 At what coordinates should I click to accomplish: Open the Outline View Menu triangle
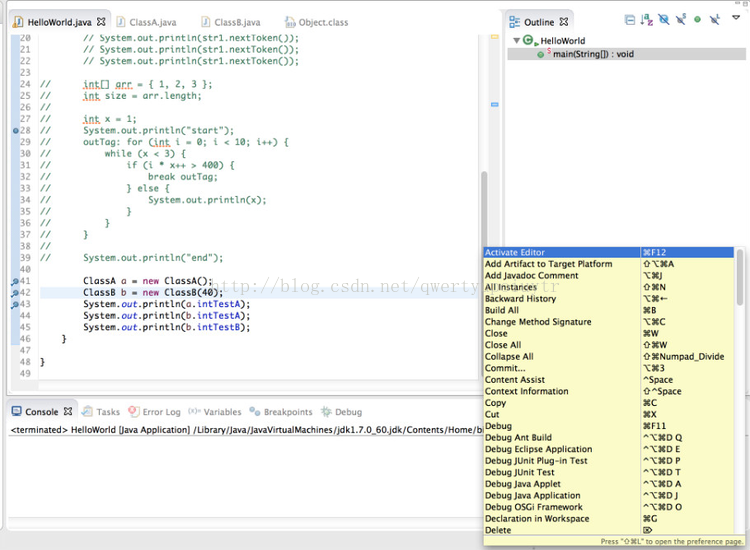click(x=736, y=17)
